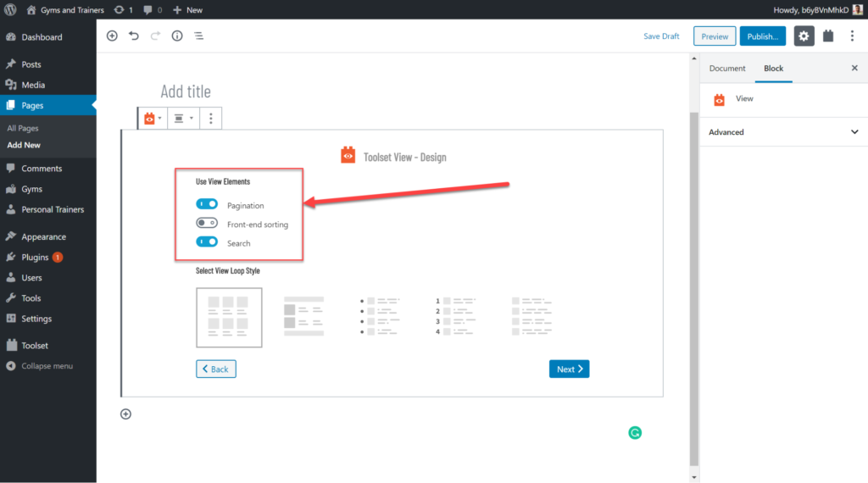
Task: Select the unformatted loop style
Action: [x=531, y=316]
